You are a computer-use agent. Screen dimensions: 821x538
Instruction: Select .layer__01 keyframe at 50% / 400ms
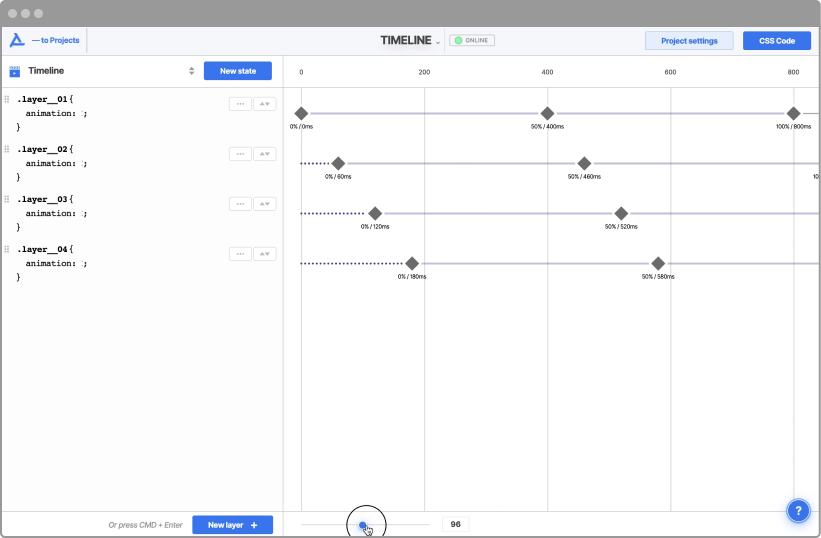point(547,113)
